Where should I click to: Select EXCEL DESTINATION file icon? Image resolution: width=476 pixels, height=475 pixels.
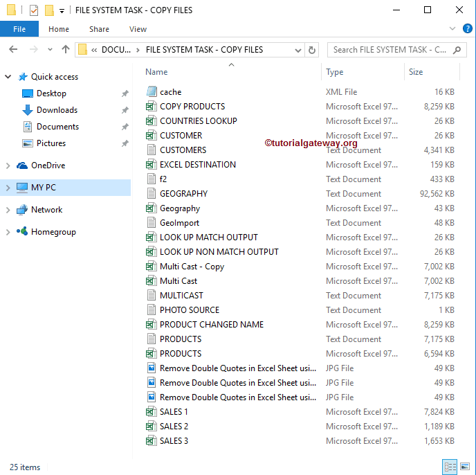pyautogui.click(x=152, y=164)
